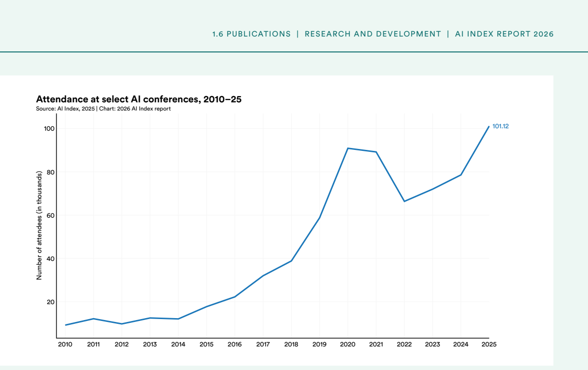Click the x-axis year '2023'

point(433,345)
